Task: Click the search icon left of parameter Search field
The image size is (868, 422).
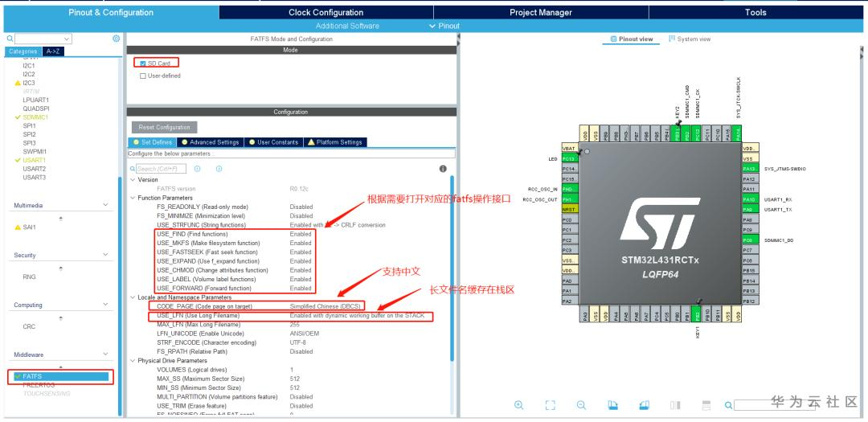Action: pyautogui.click(x=133, y=169)
